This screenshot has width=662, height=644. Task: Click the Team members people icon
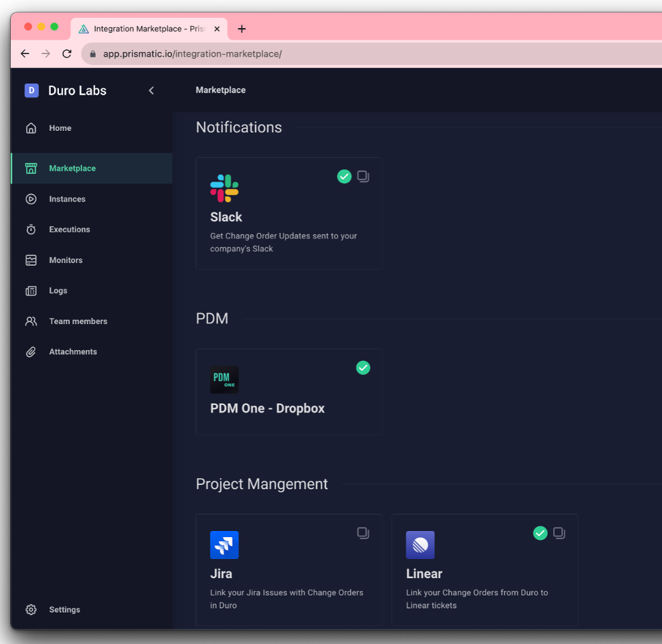click(x=31, y=321)
